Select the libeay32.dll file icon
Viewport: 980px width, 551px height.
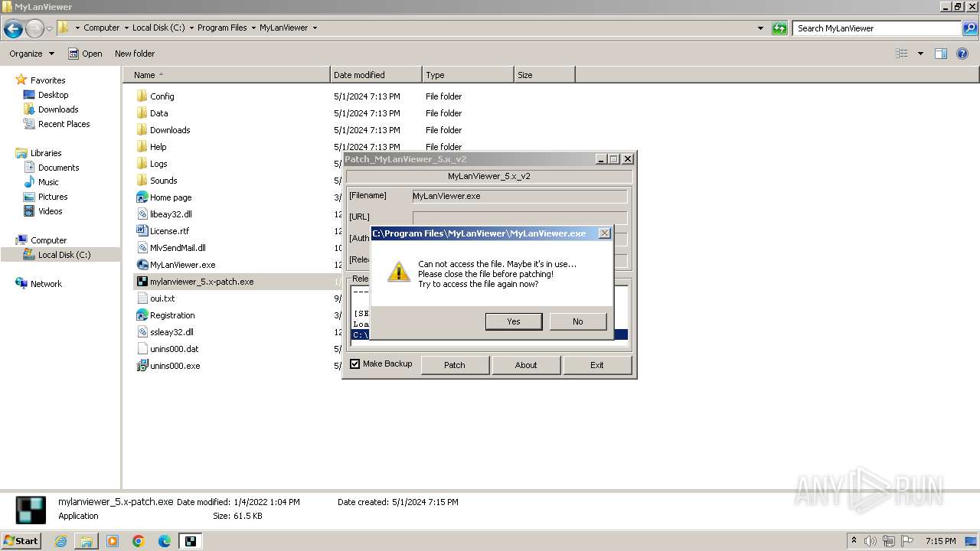pos(142,214)
